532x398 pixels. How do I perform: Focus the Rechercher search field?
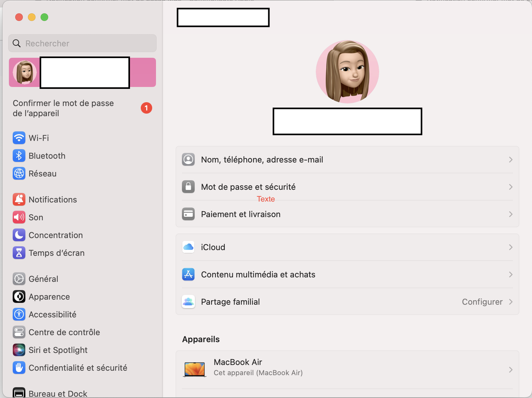click(x=82, y=43)
